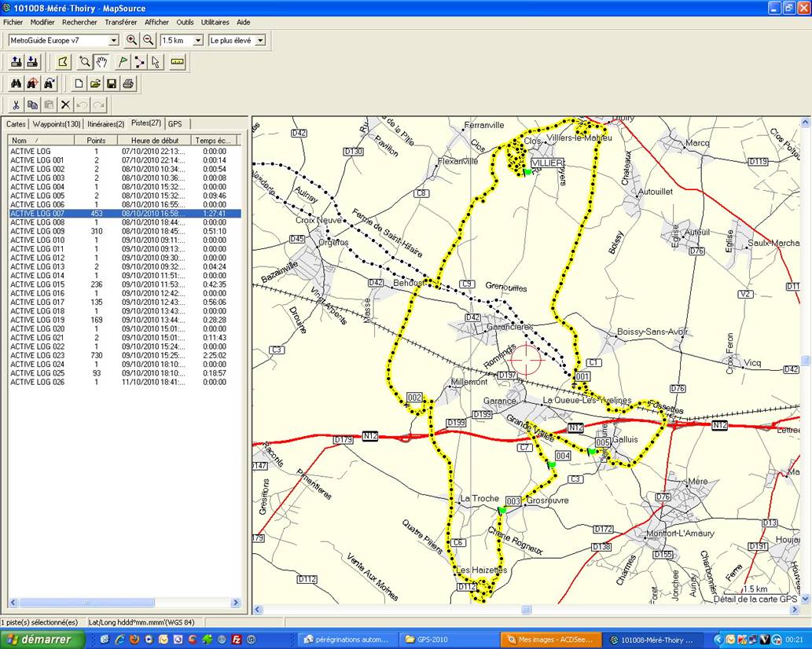Select ACTIVE LOG 023 track row

[x=125, y=356]
